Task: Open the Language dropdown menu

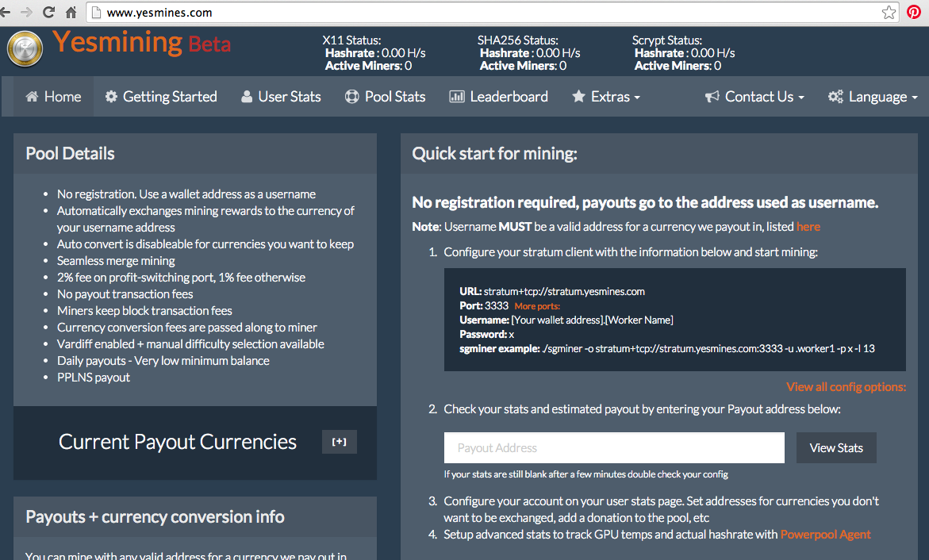Action: [873, 97]
